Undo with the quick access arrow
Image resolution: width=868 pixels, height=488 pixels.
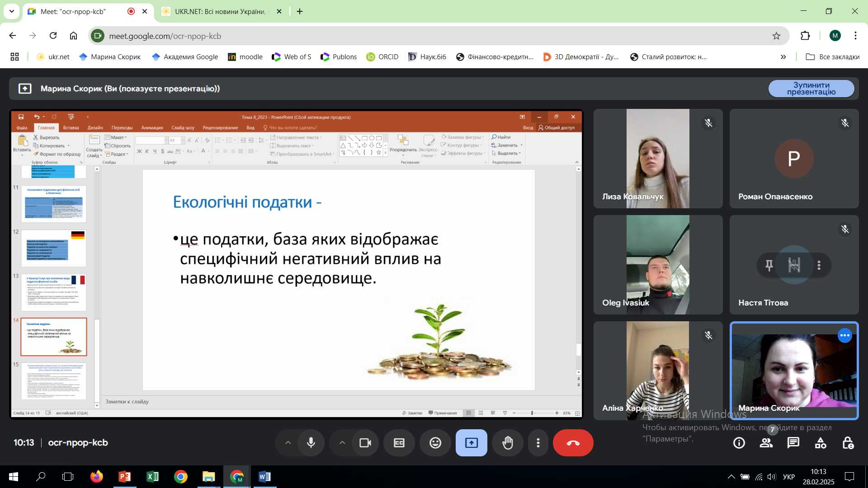37,117
